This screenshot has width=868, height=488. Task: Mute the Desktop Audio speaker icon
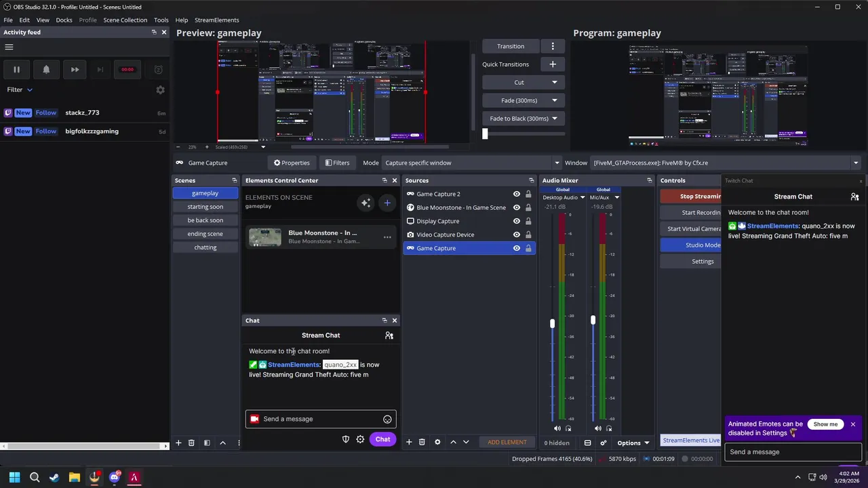(x=557, y=428)
